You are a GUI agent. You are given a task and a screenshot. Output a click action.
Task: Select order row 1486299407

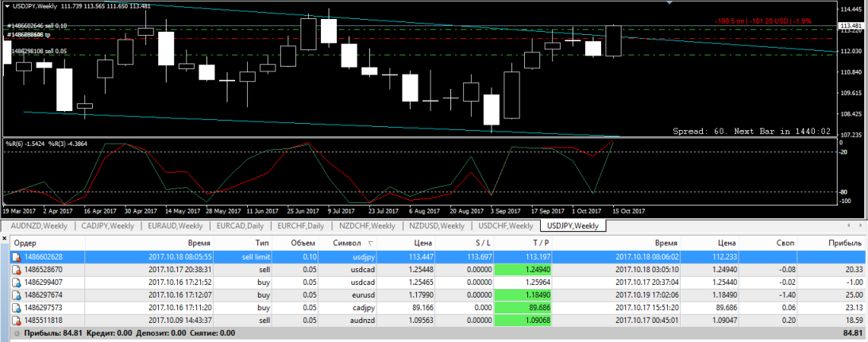438,281
